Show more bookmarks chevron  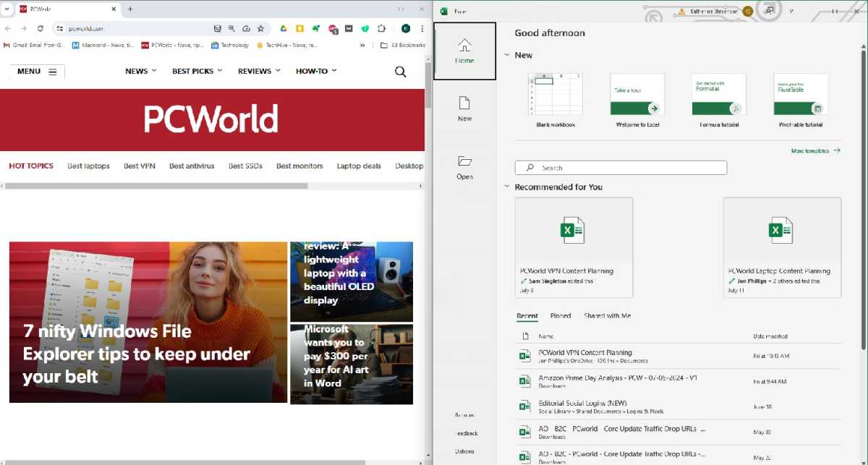pyautogui.click(x=364, y=45)
